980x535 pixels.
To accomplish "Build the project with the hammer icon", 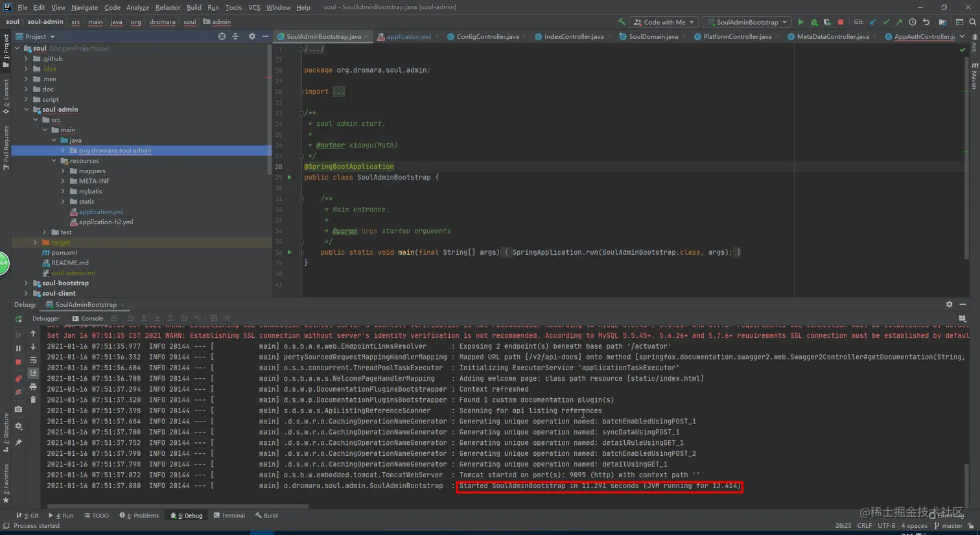I will 622,22.
